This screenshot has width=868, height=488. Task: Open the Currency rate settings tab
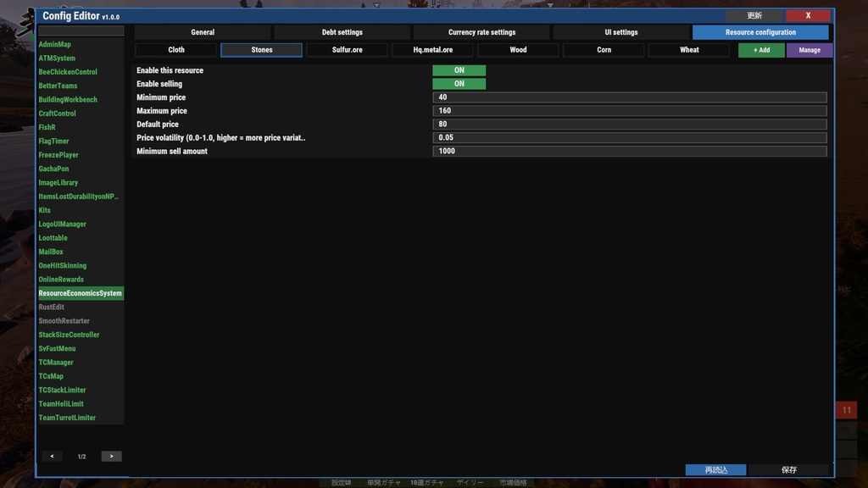pos(481,32)
